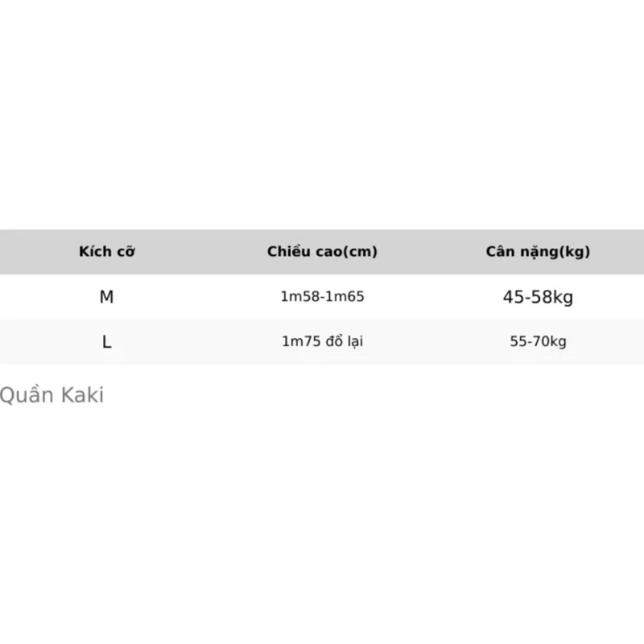Click the "Cân nặng(kg)" column header
The width and height of the screenshot is (644, 644).
click(538, 252)
